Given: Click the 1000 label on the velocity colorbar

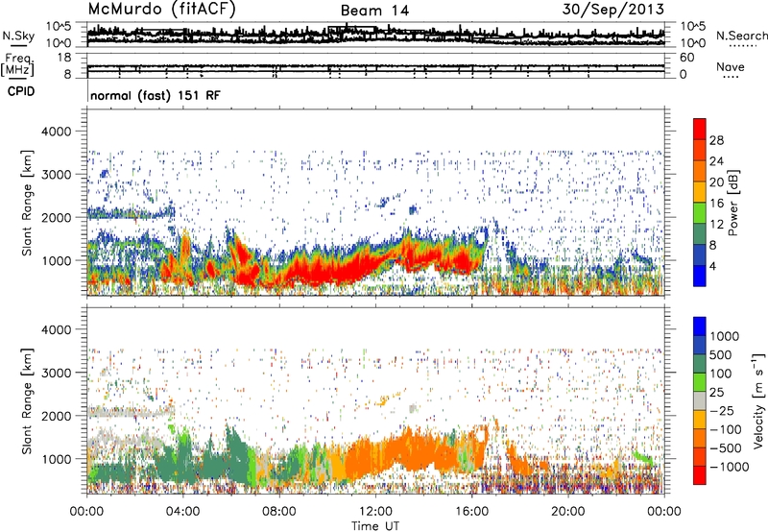Looking at the screenshot, I should point(725,336).
